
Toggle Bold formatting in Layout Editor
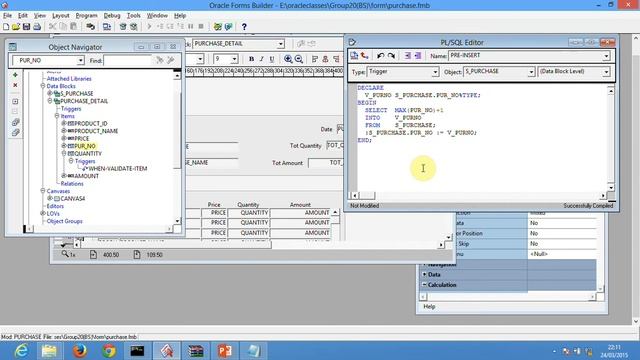click(x=251, y=59)
